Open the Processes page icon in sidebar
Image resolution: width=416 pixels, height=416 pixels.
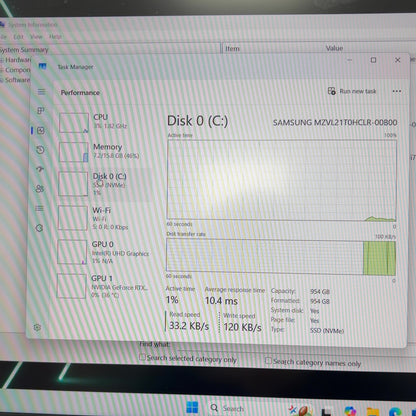point(41,110)
